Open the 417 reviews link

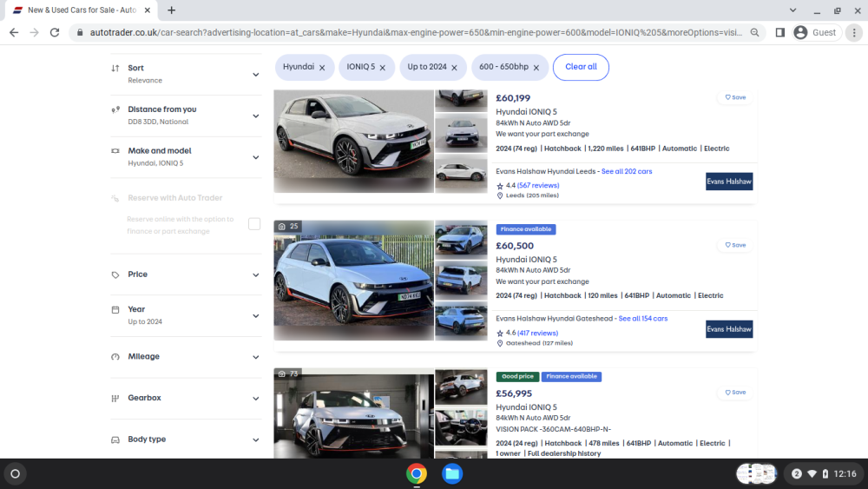point(537,333)
